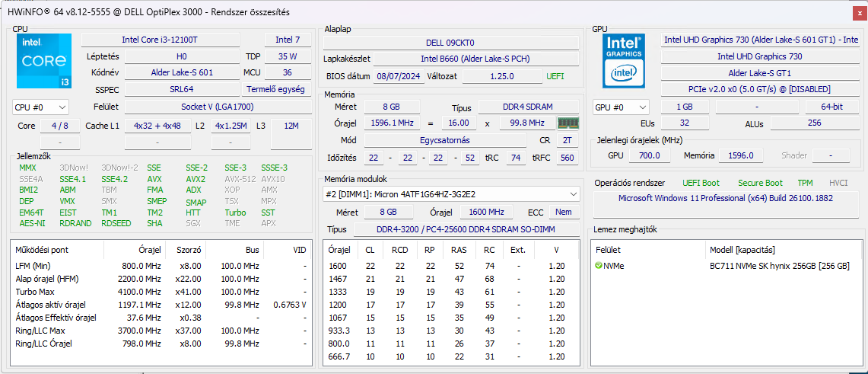Click the green memory module chip icon
Screen dimensions: 868x374
click(x=568, y=123)
